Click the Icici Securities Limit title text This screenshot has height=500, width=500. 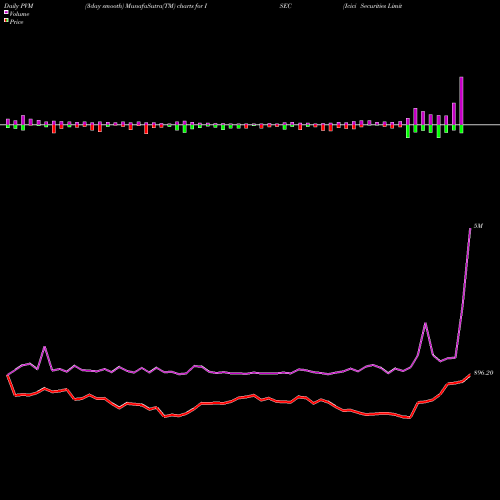click(x=373, y=6)
